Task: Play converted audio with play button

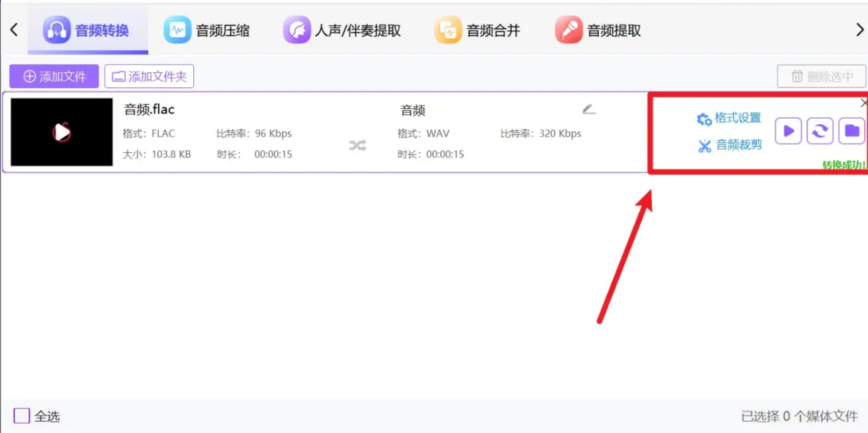Action: [x=788, y=131]
